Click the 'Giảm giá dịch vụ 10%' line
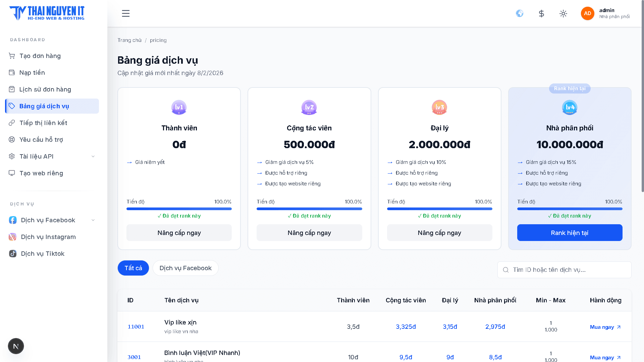 pos(421,162)
